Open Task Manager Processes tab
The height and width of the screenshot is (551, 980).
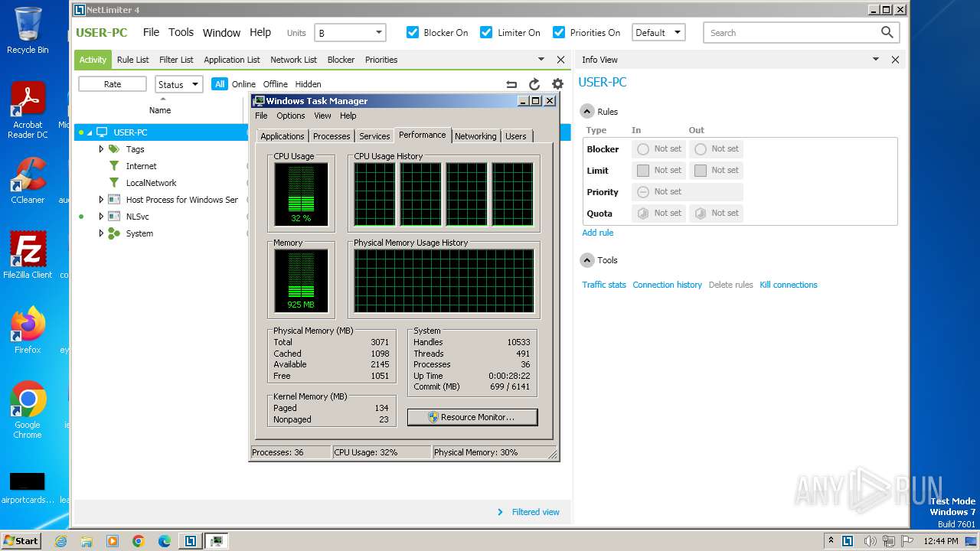[x=332, y=136]
